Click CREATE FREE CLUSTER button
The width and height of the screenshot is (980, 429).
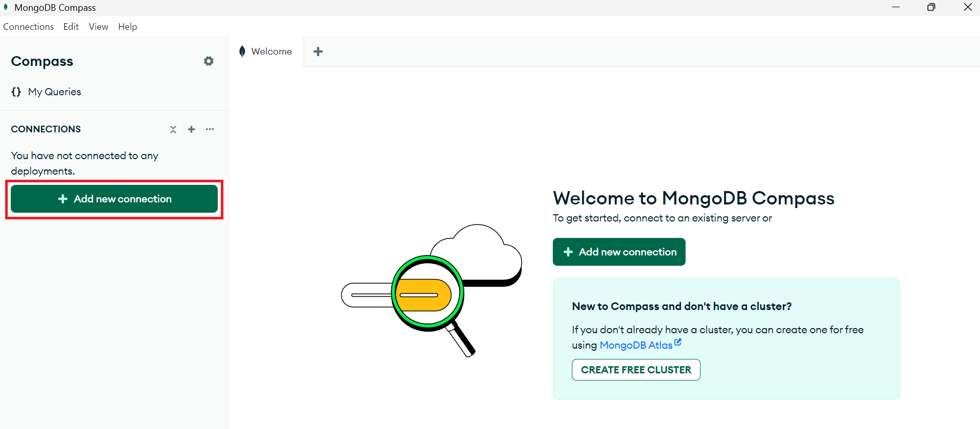coord(636,370)
